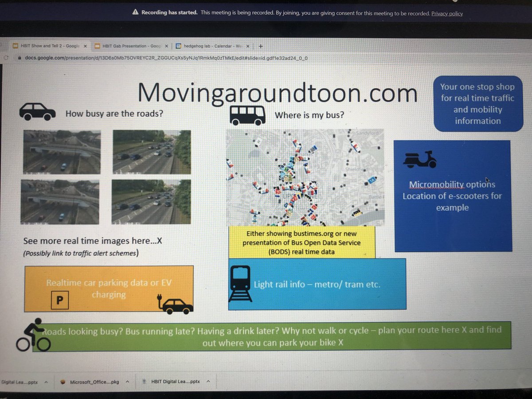This screenshot has width=532, height=399.
Task: Click the car icon beside roads heading
Action: [x=38, y=112]
